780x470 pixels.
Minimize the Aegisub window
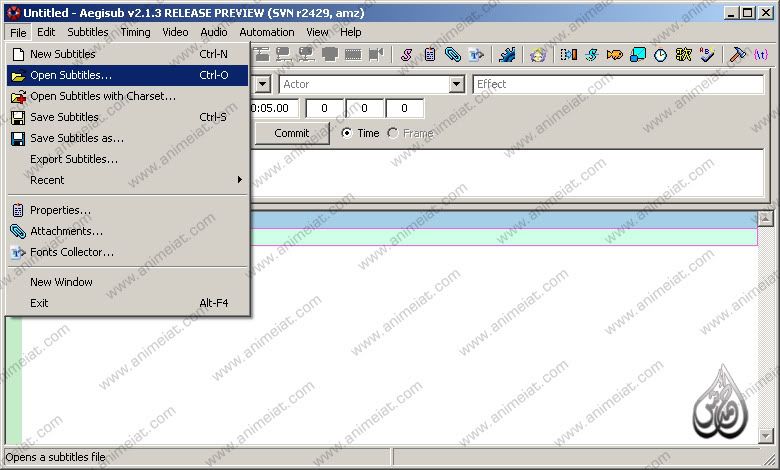[730, 13]
